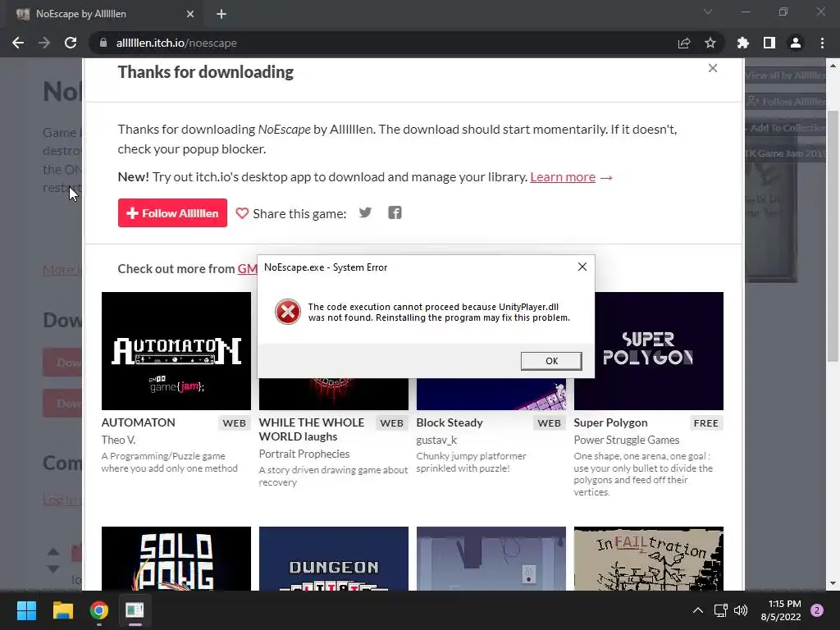
Task: Open Windows Start menu
Action: coord(26,610)
